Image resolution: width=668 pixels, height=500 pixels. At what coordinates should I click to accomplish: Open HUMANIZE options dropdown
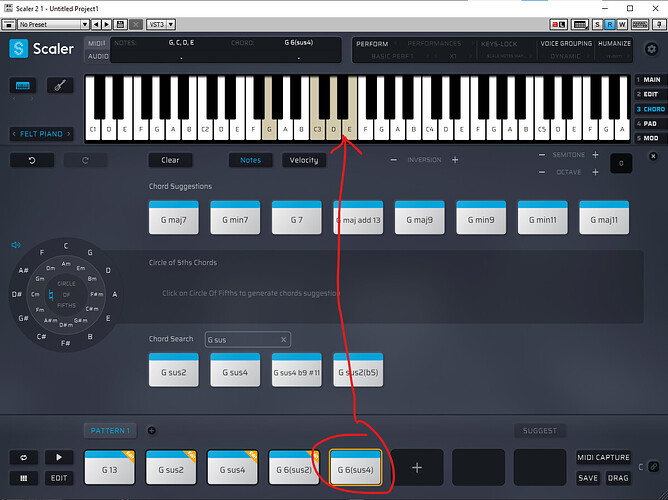click(614, 56)
